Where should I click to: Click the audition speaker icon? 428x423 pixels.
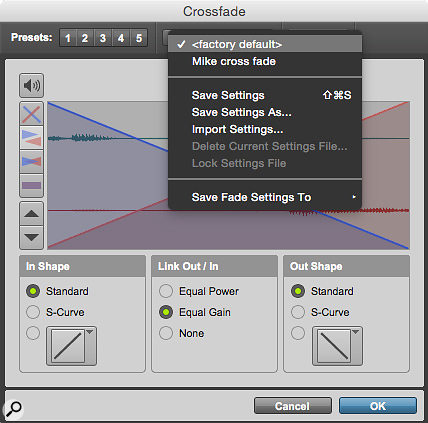pyautogui.click(x=31, y=86)
